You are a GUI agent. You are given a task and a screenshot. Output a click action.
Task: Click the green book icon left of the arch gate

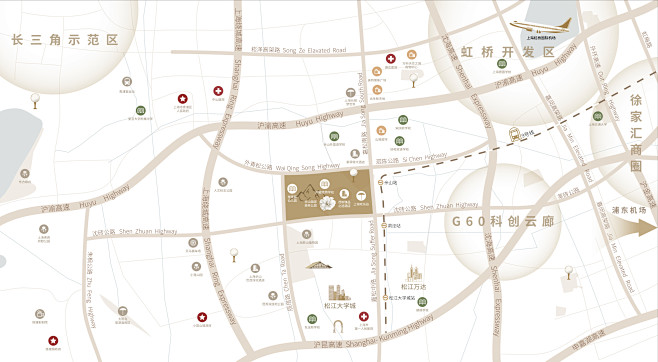click(312, 319)
